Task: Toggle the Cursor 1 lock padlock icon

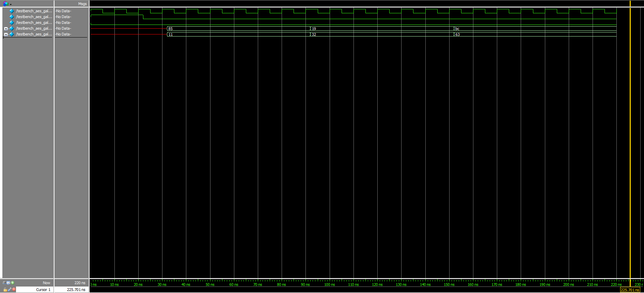Action: coord(5,289)
